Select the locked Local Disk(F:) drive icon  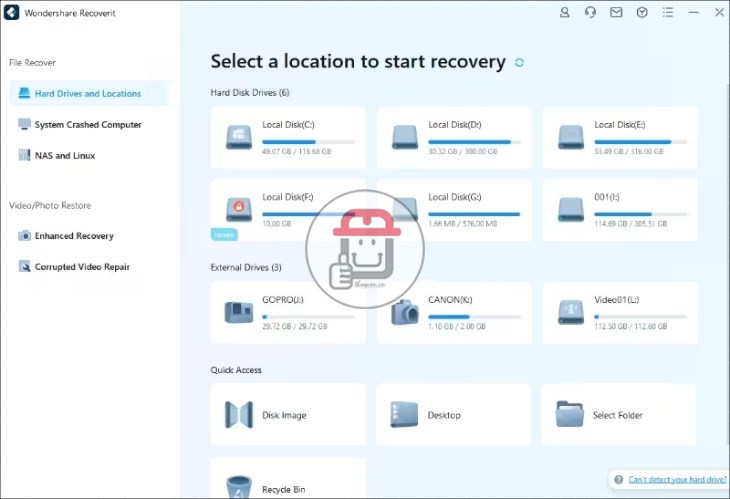[x=239, y=209]
